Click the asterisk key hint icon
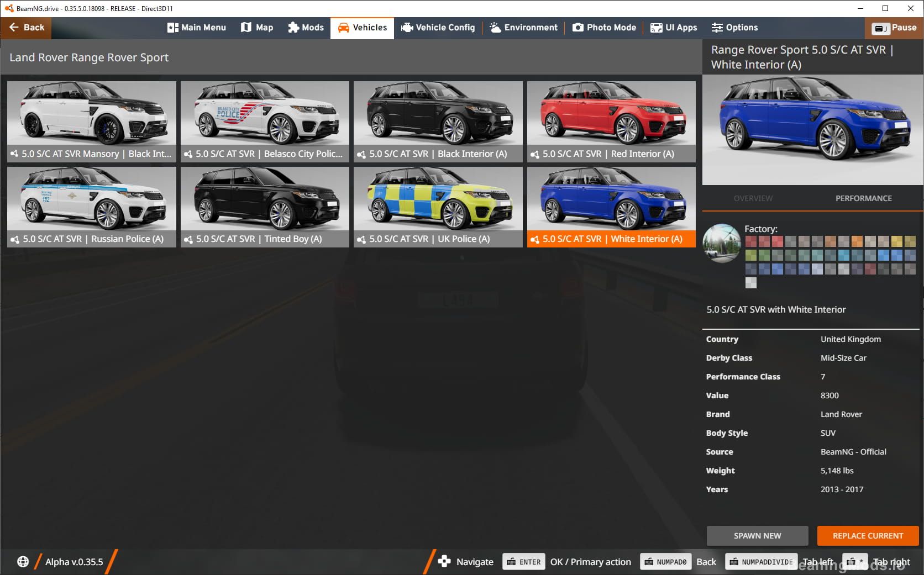Screen dimensions: 924x575 (855, 562)
